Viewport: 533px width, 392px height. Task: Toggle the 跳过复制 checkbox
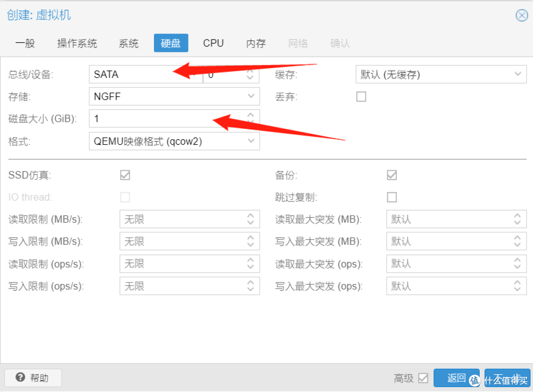(x=391, y=197)
